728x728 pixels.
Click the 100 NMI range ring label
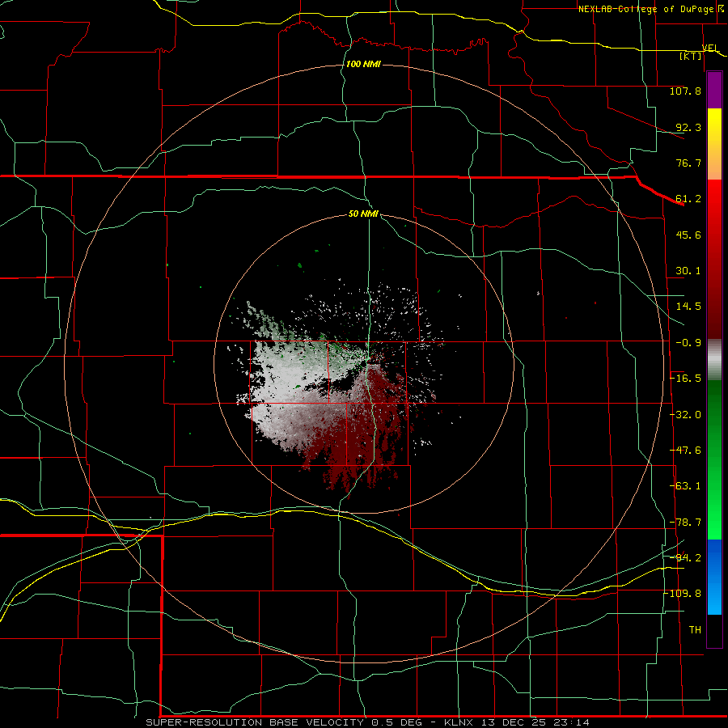click(363, 64)
